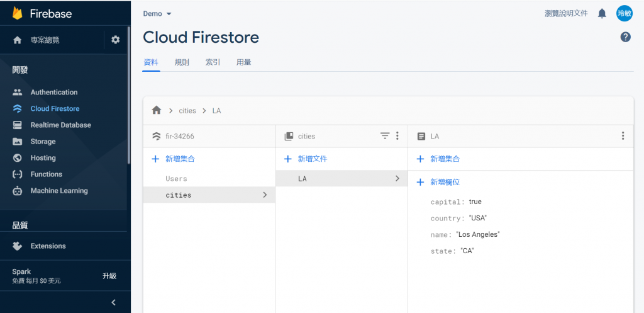Click the name: "Los Angeles" field
This screenshot has width=644, height=313.
(465, 235)
